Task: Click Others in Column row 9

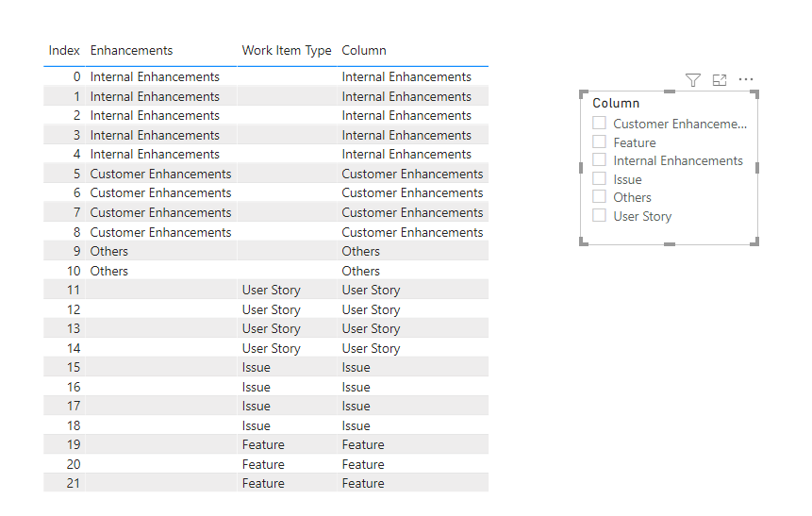Action: pos(360,251)
